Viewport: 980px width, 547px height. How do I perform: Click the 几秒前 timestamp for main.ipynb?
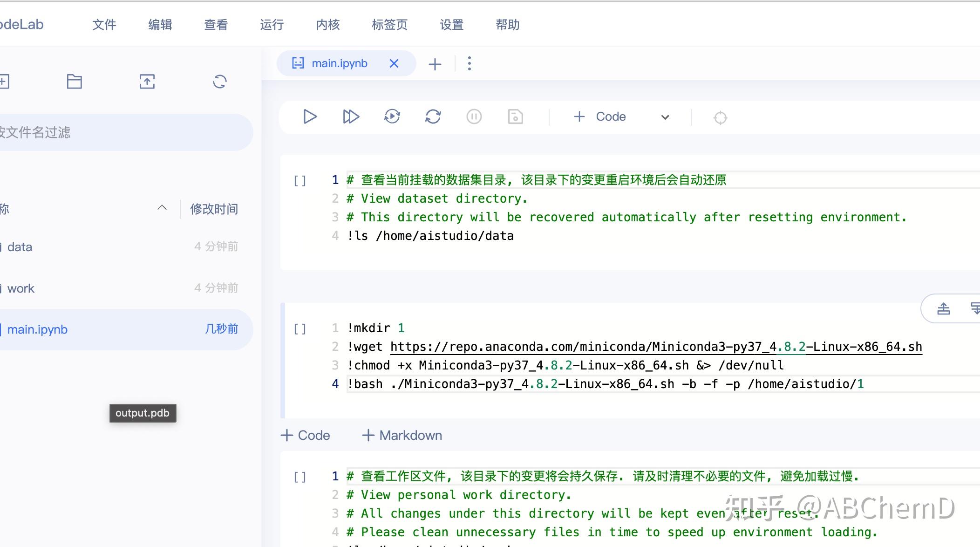pyautogui.click(x=221, y=329)
